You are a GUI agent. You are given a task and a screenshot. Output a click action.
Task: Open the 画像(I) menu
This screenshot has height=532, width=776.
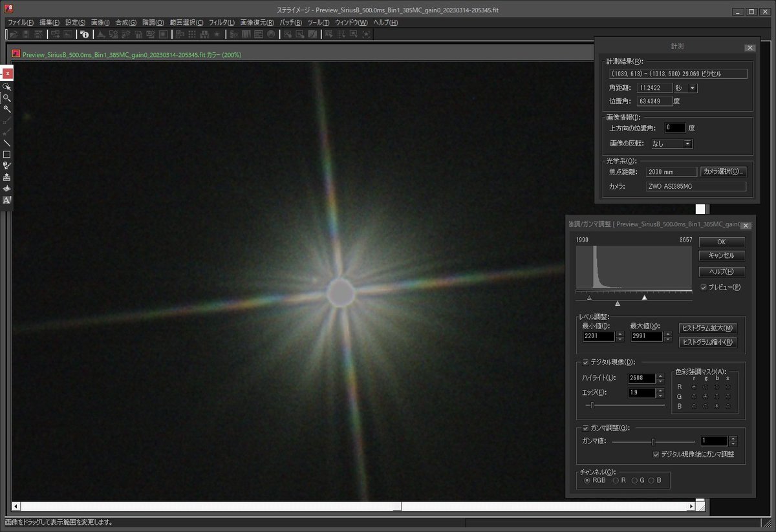point(100,23)
